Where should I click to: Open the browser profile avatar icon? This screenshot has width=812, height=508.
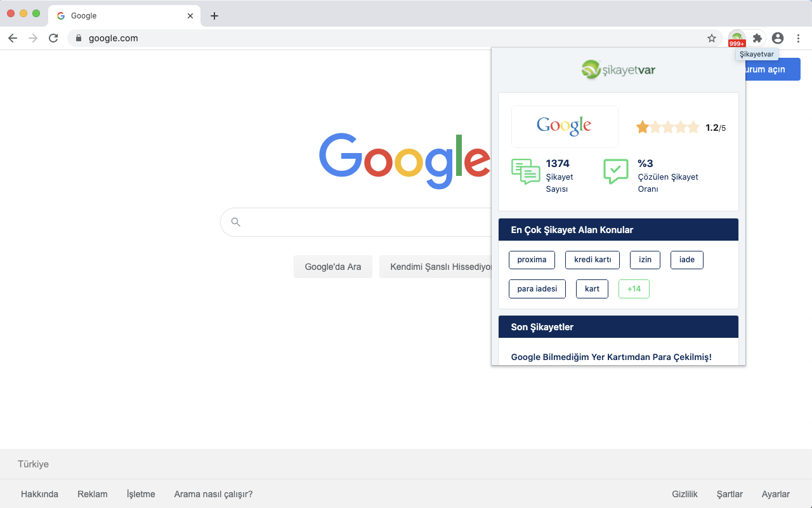point(778,38)
